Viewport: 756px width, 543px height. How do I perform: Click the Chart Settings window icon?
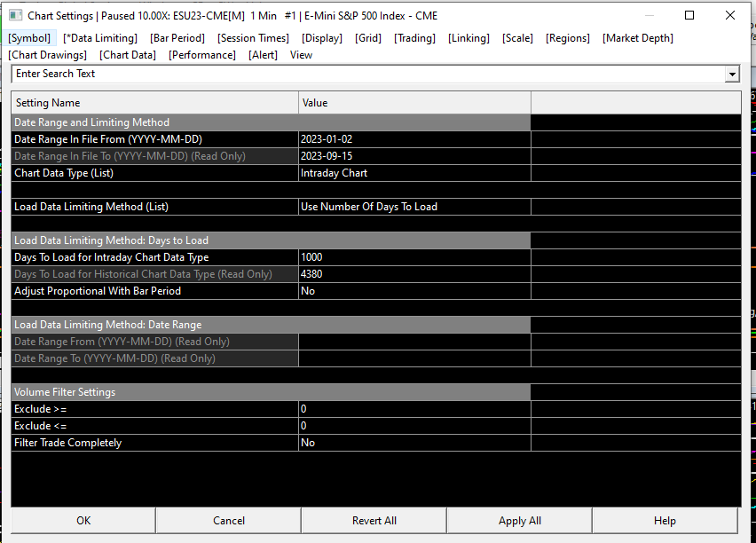tap(15, 15)
